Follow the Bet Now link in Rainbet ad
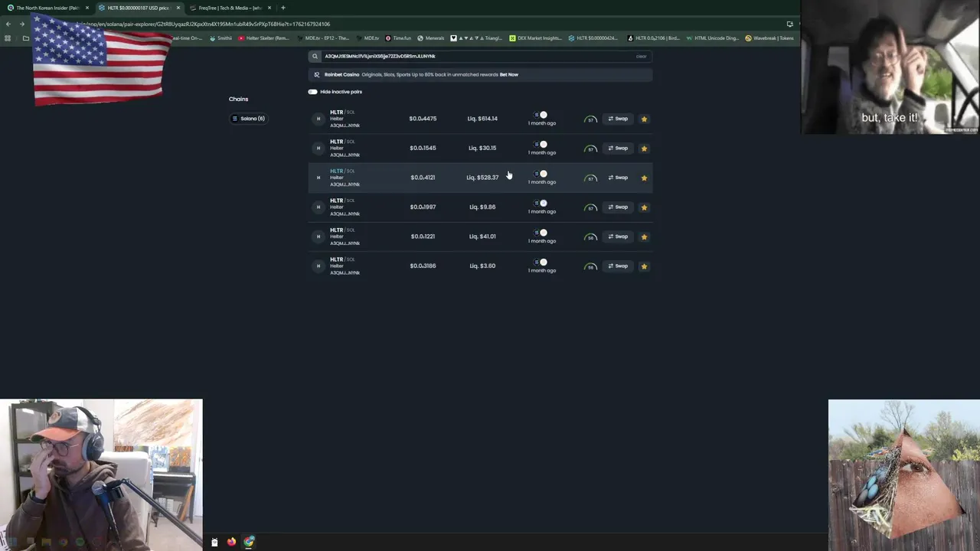 pos(509,75)
